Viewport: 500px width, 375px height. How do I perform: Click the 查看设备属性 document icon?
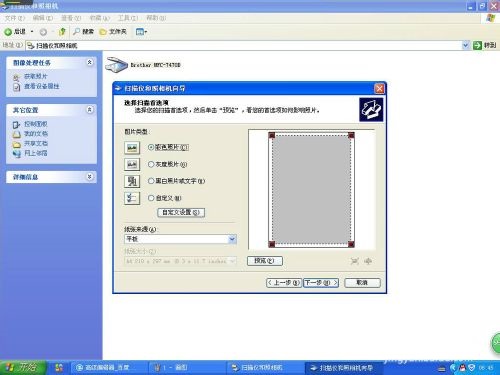[16, 87]
